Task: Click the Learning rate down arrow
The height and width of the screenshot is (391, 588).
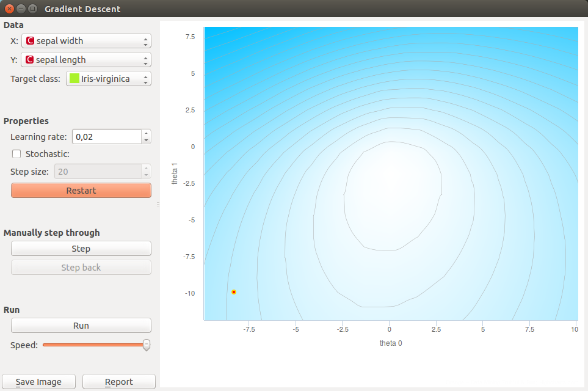Action: tap(146, 139)
